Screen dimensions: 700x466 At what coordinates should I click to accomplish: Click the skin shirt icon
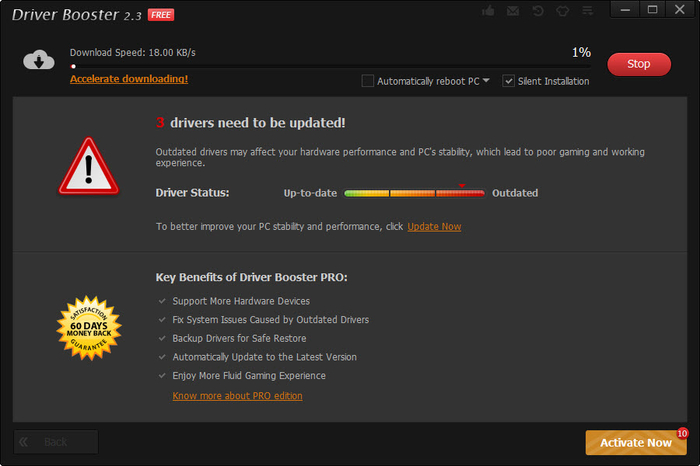point(562,11)
